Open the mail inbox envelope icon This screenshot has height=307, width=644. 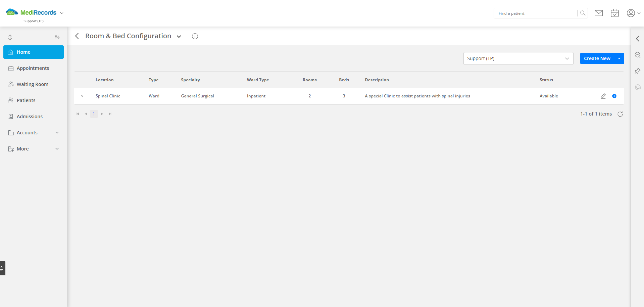point(599,13)
